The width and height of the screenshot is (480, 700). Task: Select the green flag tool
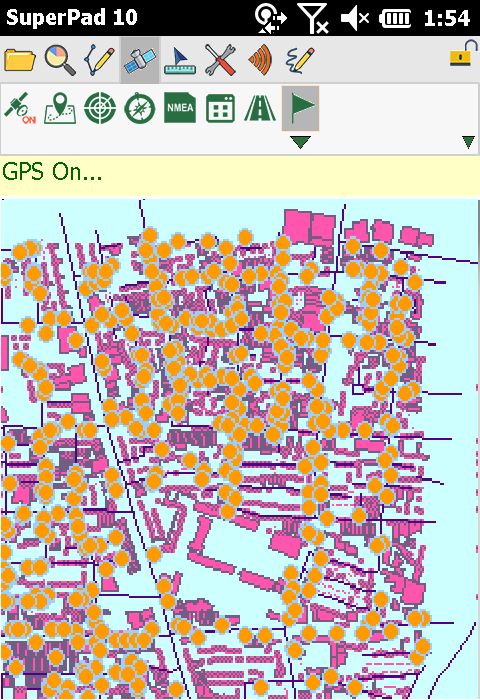(301, 108)
